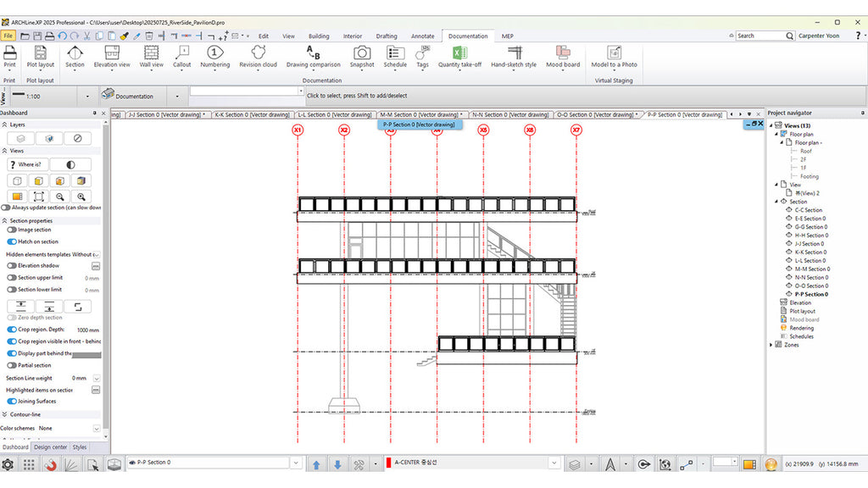Take a Snapshot with camera icon
This screenshot has height=488, width=868.
point(362,57)
